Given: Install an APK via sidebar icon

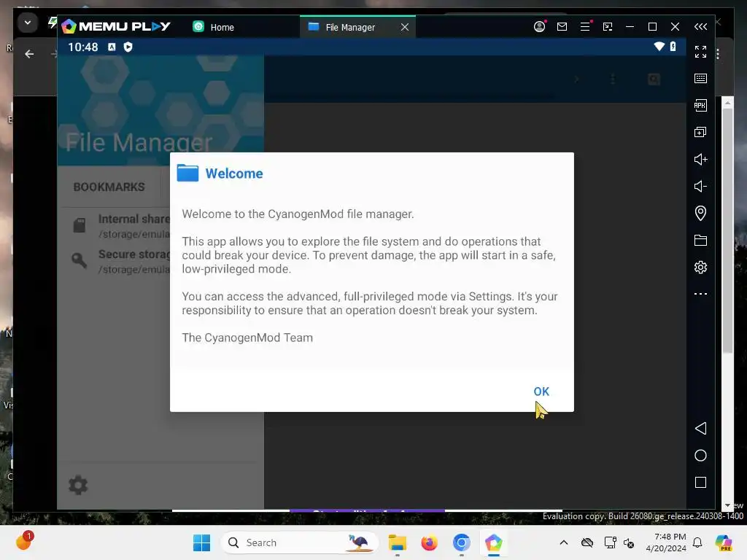Looking at the screenshot, I should tap(700, 105).
